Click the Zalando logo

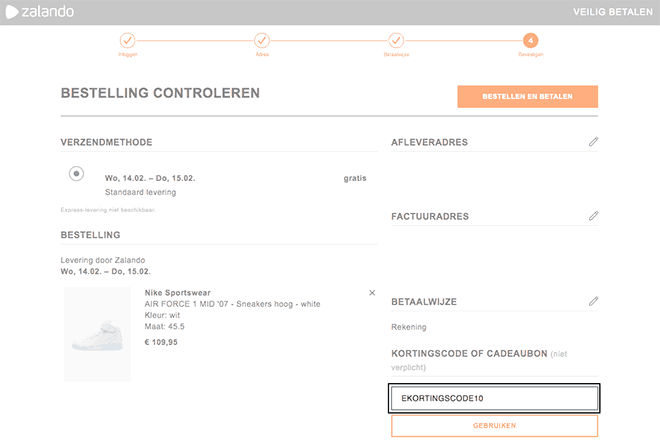(x=40, y=12)
